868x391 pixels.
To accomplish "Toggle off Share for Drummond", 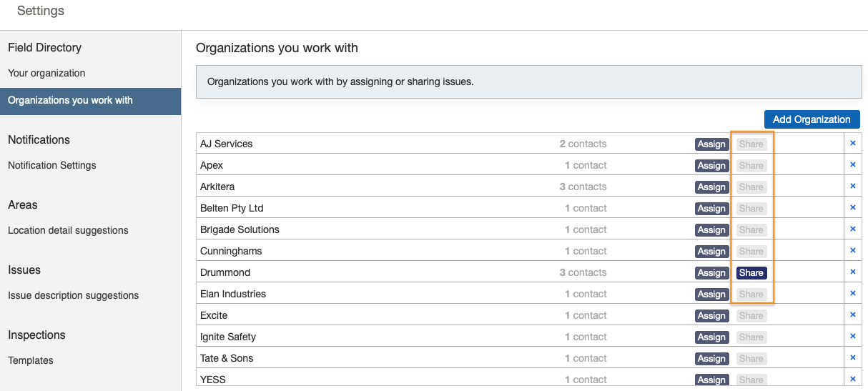I will click(751, 272).
